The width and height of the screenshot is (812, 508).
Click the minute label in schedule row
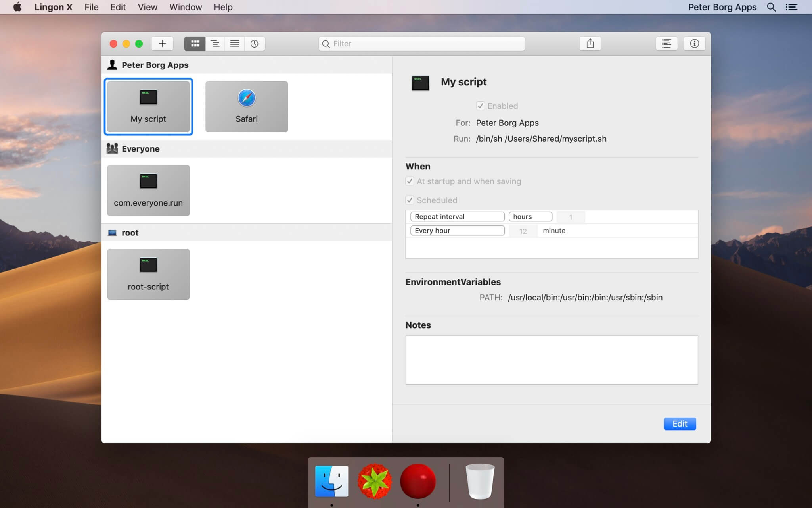tap(554, 231)
